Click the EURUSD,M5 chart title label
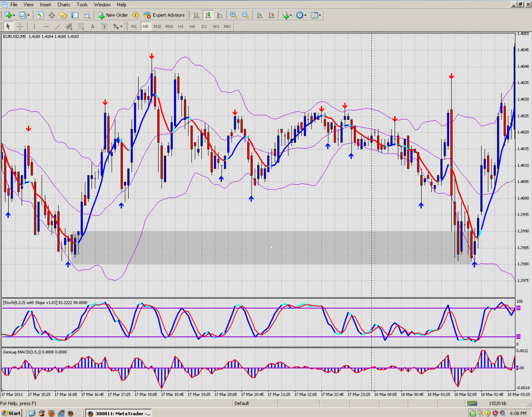This screenshot has height=417, width=532. 14,36
